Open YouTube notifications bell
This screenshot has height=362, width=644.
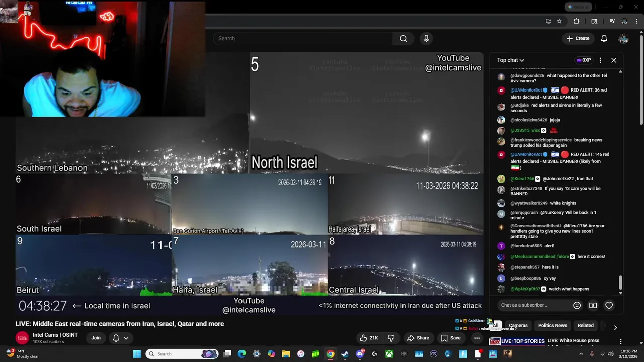point(604,39)
